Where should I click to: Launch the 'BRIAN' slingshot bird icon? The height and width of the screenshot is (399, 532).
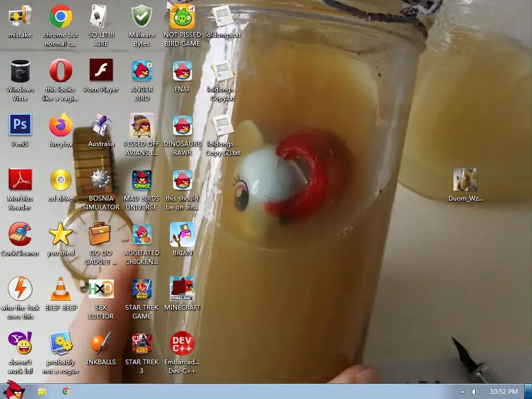pyautogui.click(x=182, y=234)
